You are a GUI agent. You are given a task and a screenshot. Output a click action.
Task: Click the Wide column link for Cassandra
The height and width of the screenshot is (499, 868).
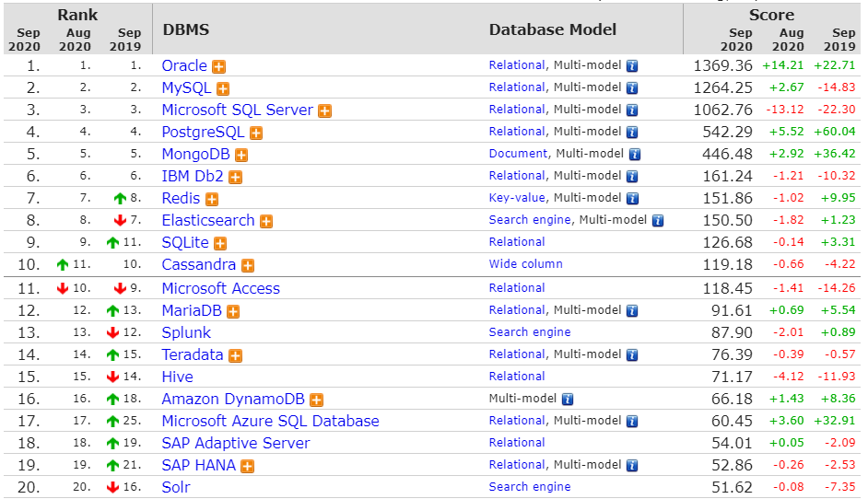526,264
